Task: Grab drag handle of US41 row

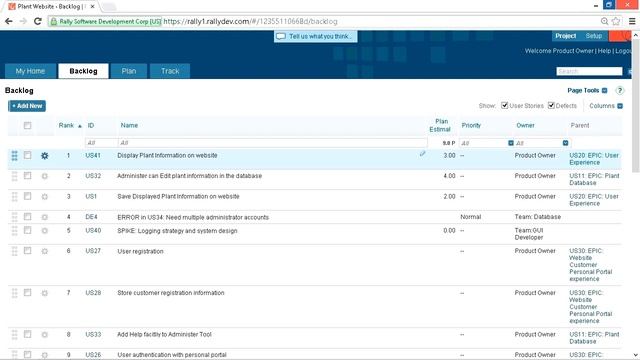Action: 14,156
